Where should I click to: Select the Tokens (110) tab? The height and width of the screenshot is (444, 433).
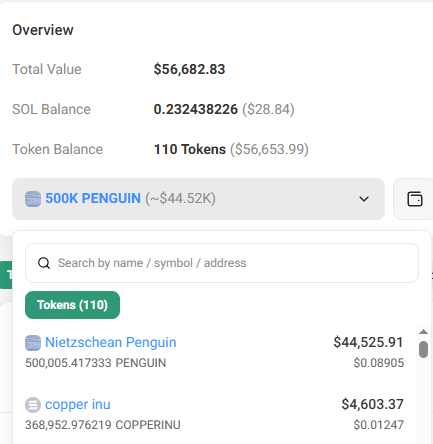(x=72, y=305)
